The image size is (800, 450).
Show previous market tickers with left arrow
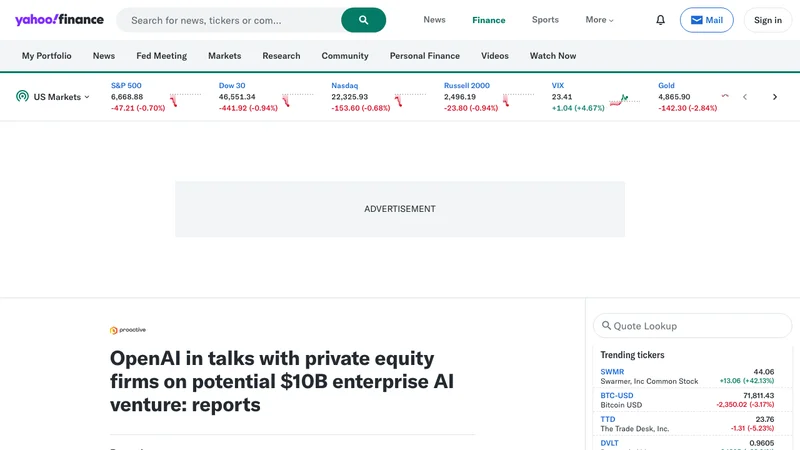point(745,96)
